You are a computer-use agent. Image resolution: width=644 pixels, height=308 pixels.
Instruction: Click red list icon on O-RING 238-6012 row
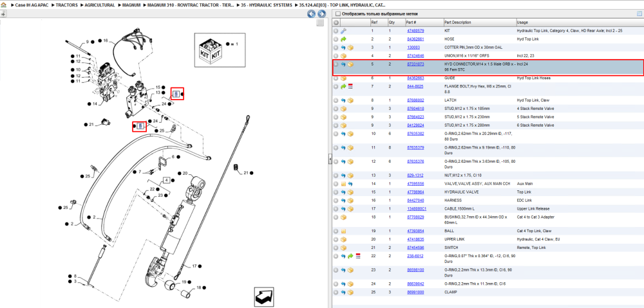357,256
